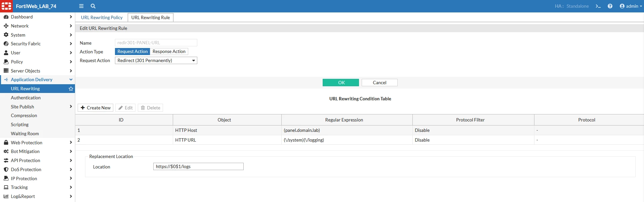Switch to URL Rewriting Policy tab

pyautogui.click(x=102, y=17)
